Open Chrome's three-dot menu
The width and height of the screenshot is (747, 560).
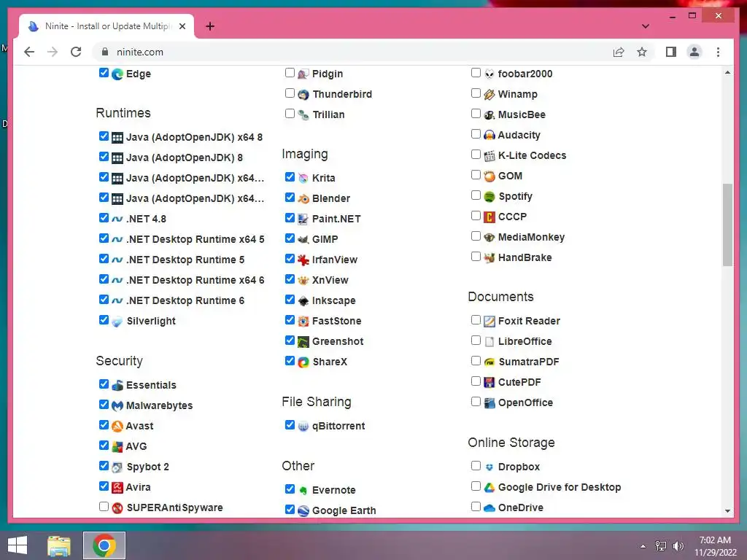point(718,52)
